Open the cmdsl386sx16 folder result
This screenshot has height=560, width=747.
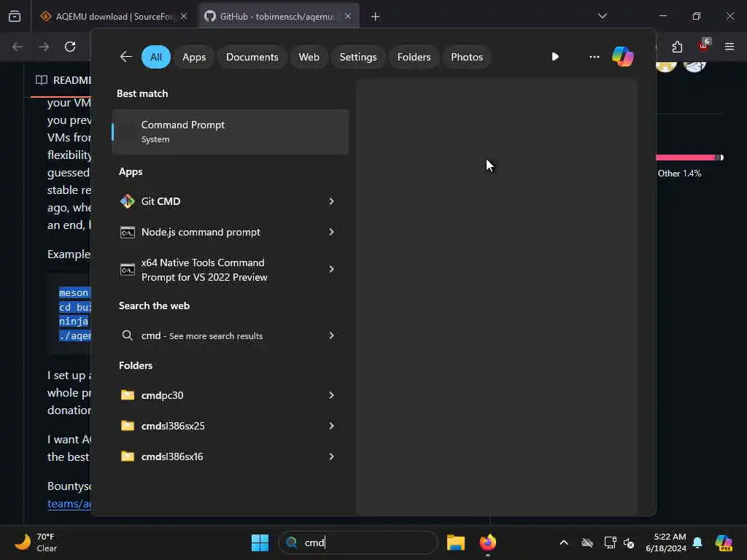pyautogui.click(x=230, y=456)
